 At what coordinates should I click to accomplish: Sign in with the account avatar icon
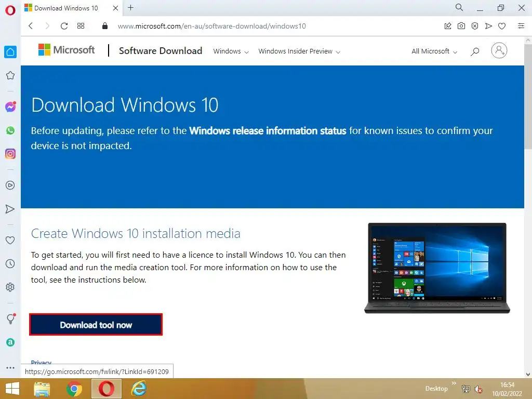tap(499, 50)
